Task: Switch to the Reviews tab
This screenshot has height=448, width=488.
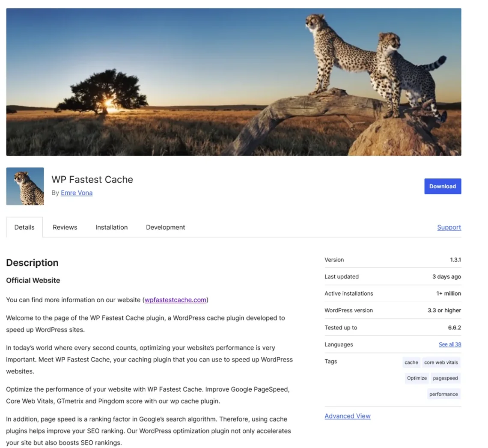Action: (65, 227)
